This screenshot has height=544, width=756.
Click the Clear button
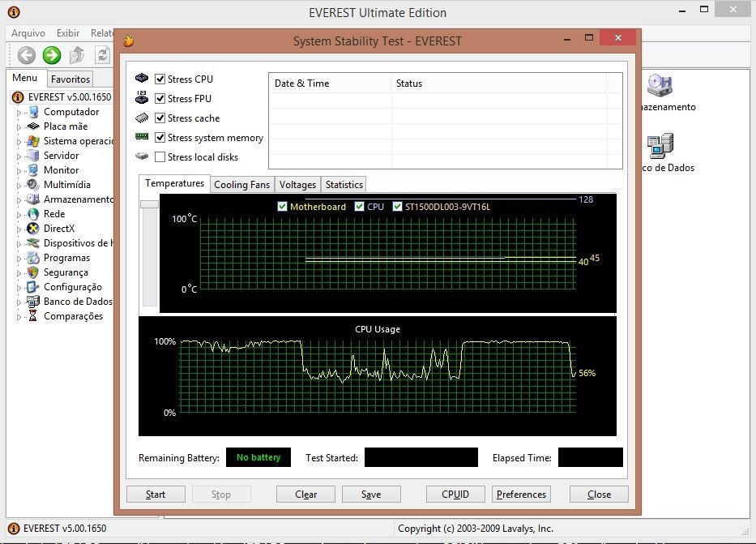[x=305, y=495]
